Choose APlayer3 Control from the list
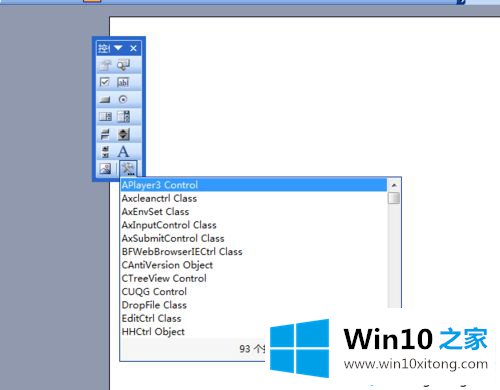The height and width of the screenshot is (390, 500). click(x=254, y=185)
